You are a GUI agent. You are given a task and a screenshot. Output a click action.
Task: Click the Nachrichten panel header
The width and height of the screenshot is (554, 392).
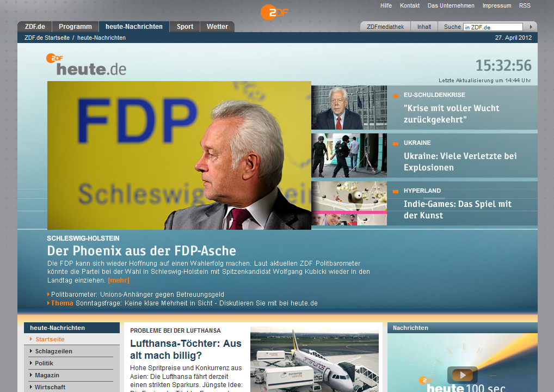463,328
